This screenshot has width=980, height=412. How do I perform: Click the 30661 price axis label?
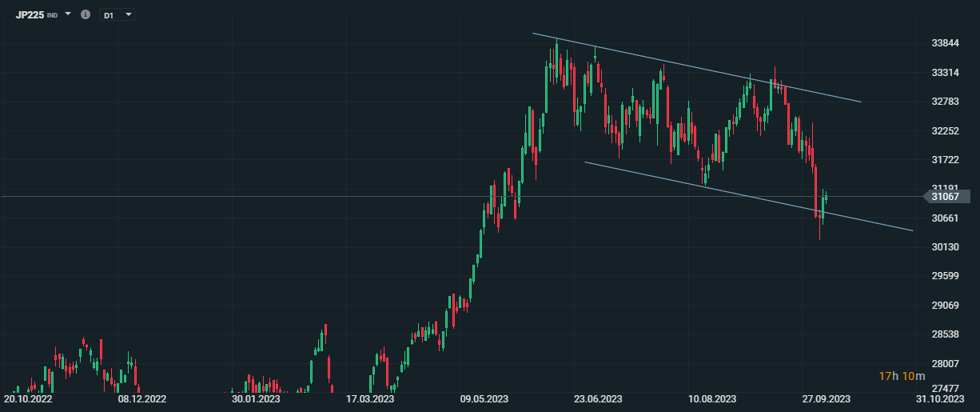[x=945, y=218]
